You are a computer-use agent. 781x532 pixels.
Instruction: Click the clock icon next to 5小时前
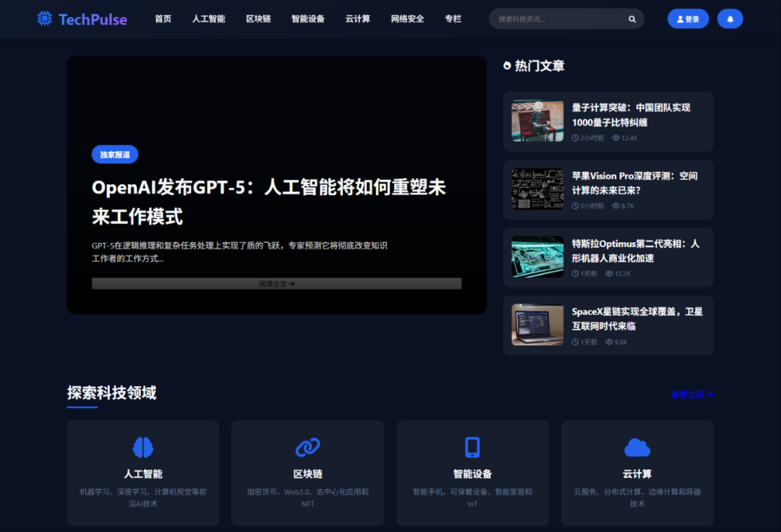tap(576, 205)
